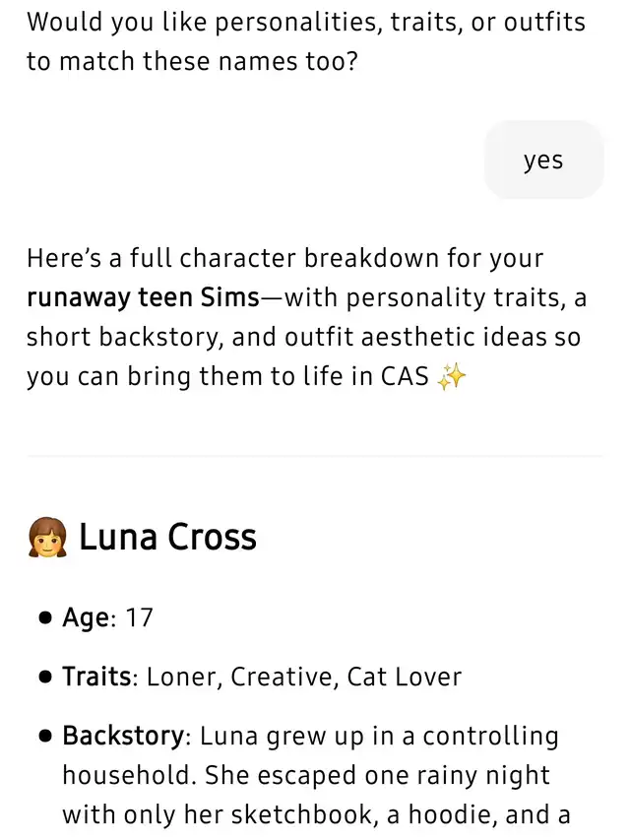Viewport: 630px width, 840px height.
Task: Tap the 'Would you like personalities' question
Action: click(305, 41)
